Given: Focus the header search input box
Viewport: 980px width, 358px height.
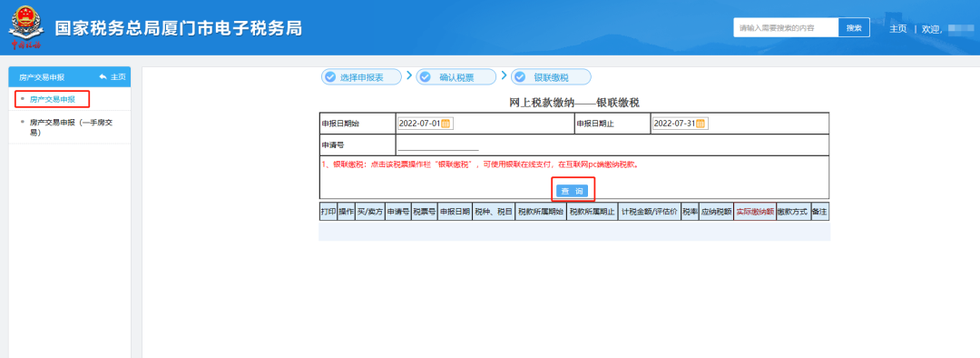Looking at the screenshot, I should point(786,27).
